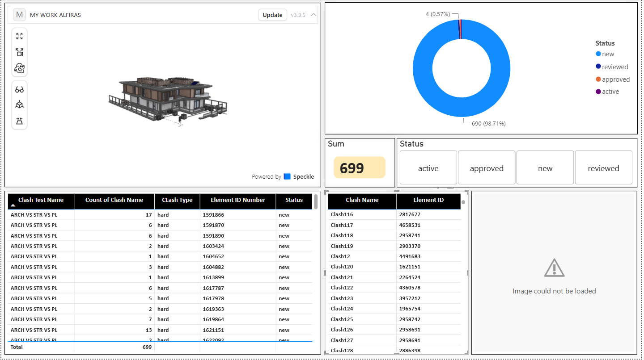Select the new status slicer tile
Viewport: 644px width, 360px height.
click(545, 167)
